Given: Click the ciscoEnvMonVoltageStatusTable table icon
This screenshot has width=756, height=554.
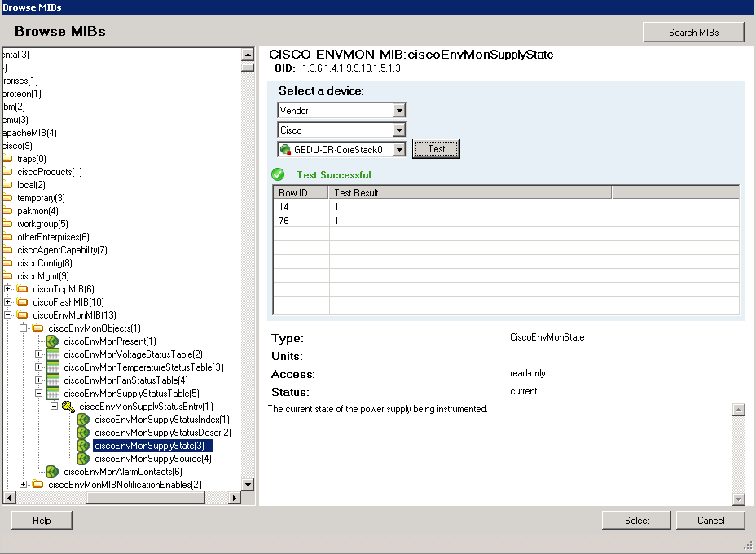Looking at the screenshot, I should point(53,354).
